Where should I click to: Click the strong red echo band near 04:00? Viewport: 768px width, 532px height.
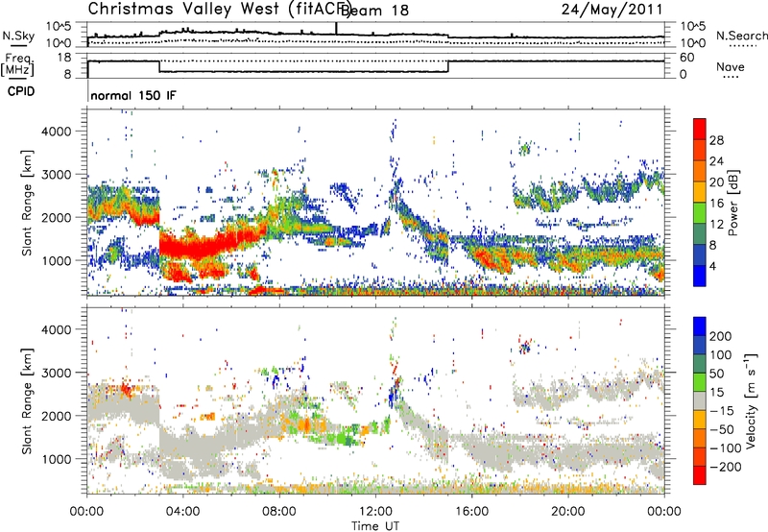click(x=196, y=246)
